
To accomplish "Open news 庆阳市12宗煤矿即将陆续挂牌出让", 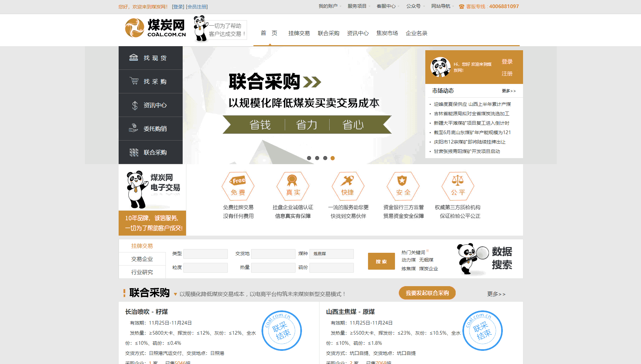I will (469, 142).
